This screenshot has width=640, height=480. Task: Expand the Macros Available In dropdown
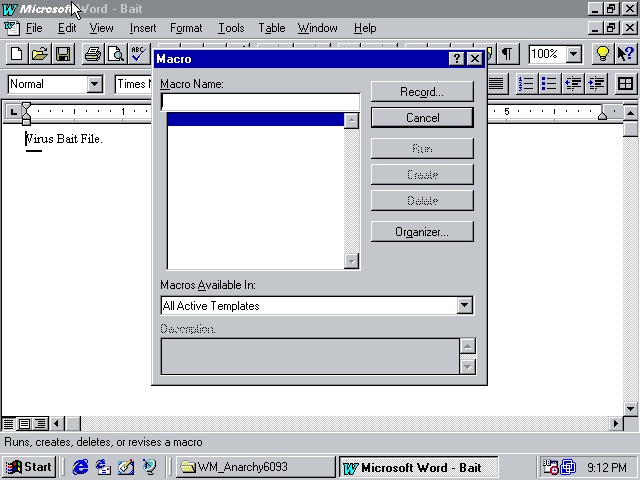coord(464,306)
